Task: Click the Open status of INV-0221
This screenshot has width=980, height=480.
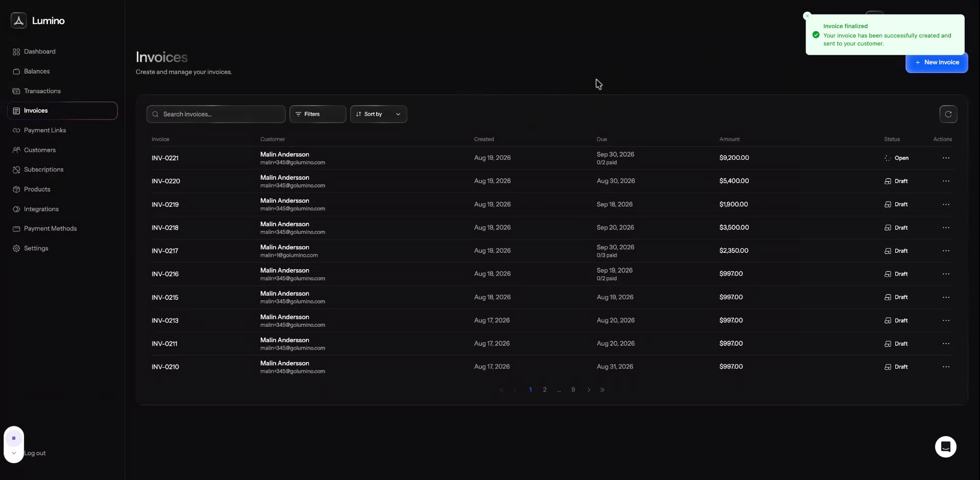Action: click(897, 158)
